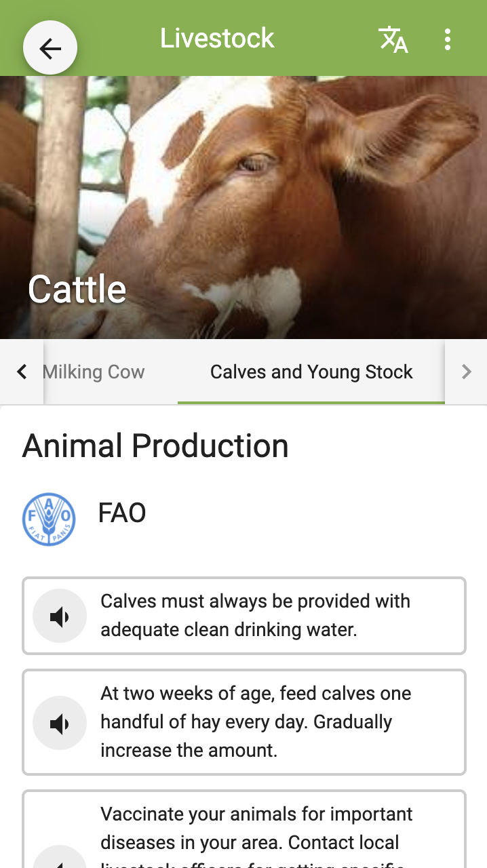The height and width of the screenshot is (868, 487).
Task: Open the handful of hay advice card
Action: click(x=244, y=722)
